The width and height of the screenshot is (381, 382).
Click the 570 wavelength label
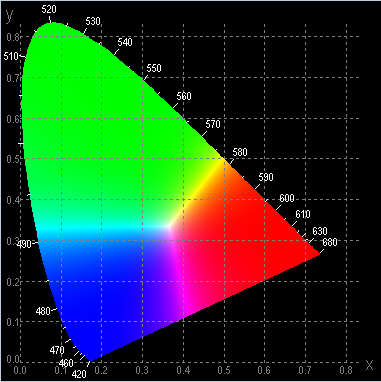click(213, 124)
